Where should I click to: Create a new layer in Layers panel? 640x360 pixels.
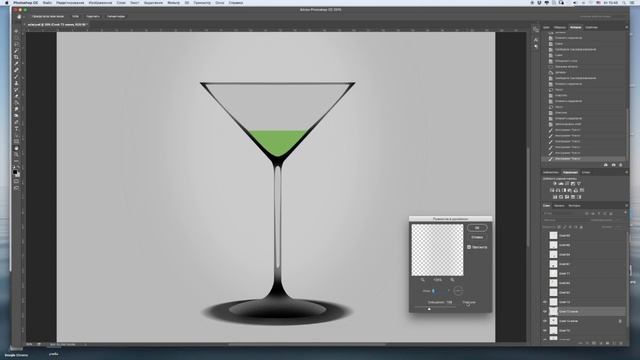[614, 344]
